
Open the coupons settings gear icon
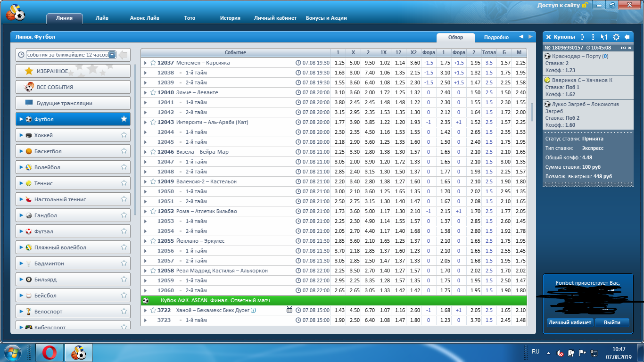click(616, 37)
